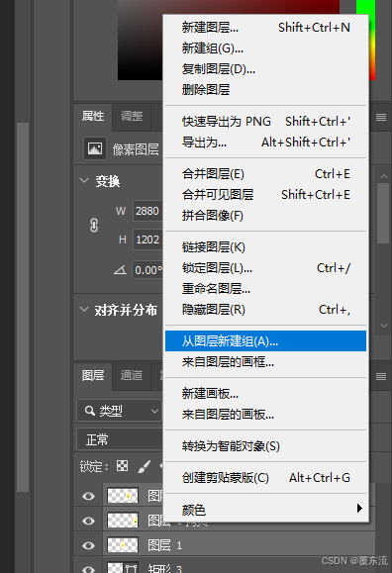This screenshot has width=392, height=573.
Task: Switch to the 图层 tab
Action: [x=93, y=376]
